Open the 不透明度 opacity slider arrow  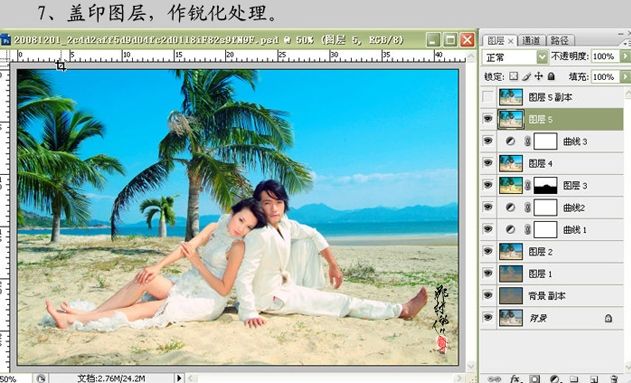pyautogui.click(x=625, y=56)
